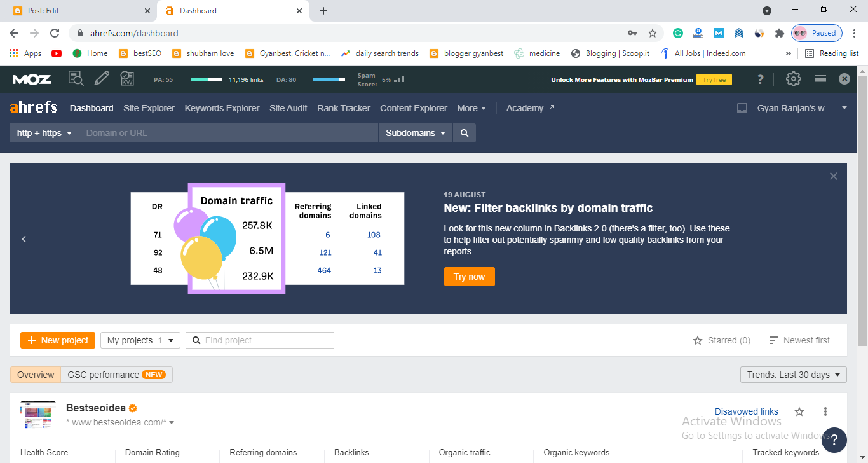This screenshot has width=868, height=463.
Task: Click the saved password key icon
Action: [632, 33]
